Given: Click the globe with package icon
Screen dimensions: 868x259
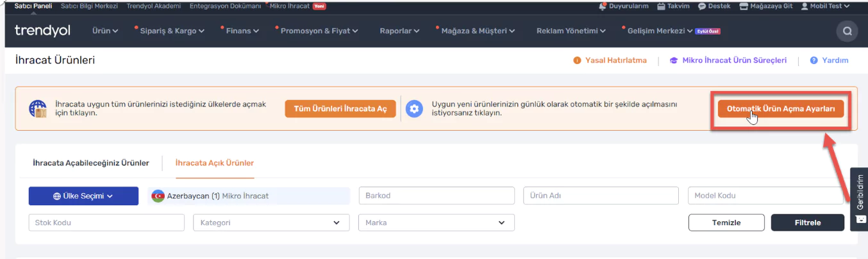Looking at the screenshot, I should pos(38,108).
